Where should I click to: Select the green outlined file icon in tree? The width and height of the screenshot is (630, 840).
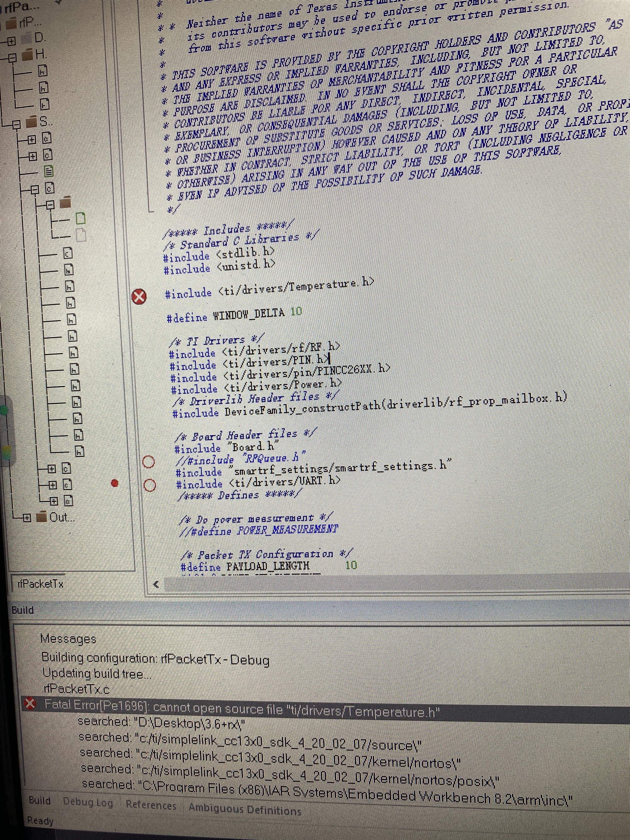[x=81, y=218]
